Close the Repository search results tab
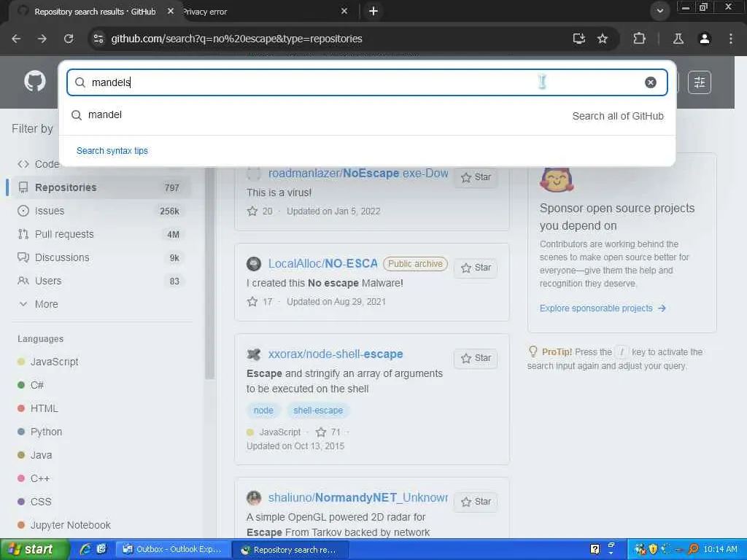This screenshot has width=747, height=560. [171, 11]
